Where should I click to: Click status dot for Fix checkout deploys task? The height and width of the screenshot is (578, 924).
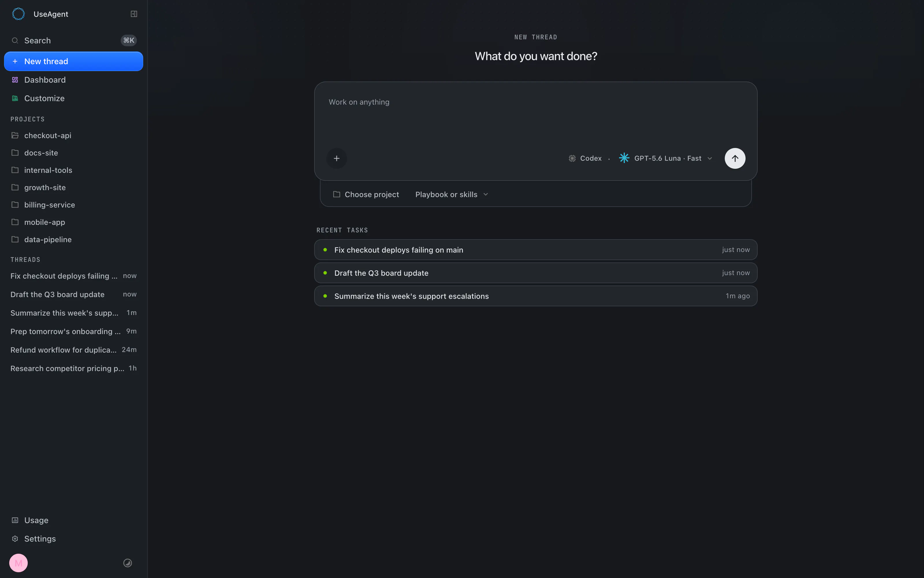(x=325, y=250)
